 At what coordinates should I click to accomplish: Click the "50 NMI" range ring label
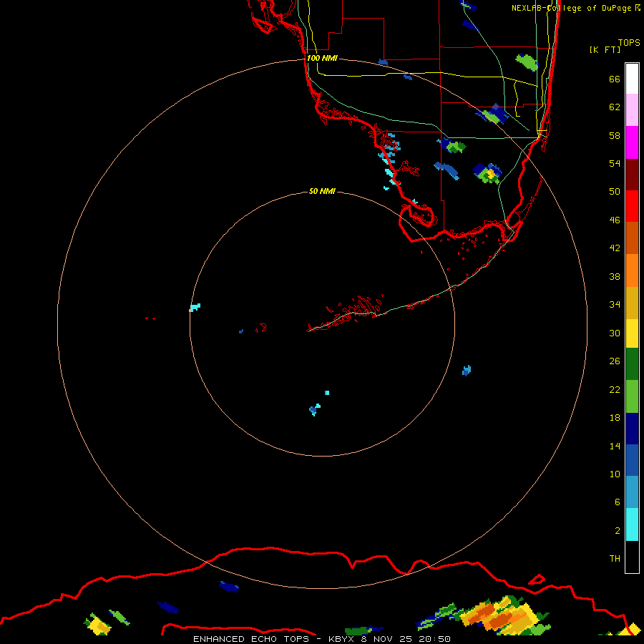coord(322,191)
